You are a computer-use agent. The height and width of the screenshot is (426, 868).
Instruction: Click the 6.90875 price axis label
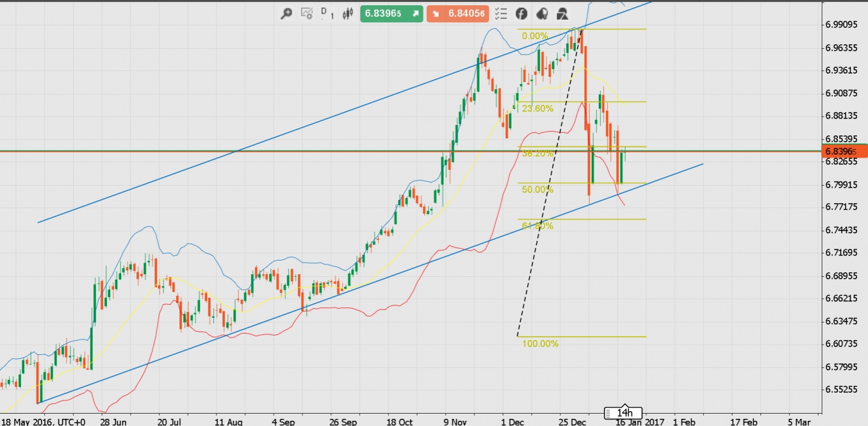pos(841,93)
